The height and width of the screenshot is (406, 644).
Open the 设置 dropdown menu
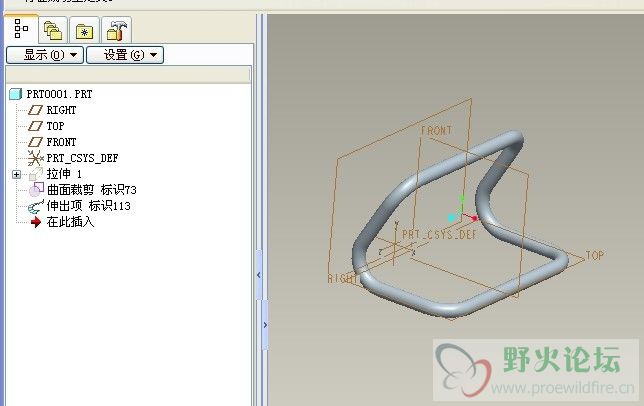(125, 55)
